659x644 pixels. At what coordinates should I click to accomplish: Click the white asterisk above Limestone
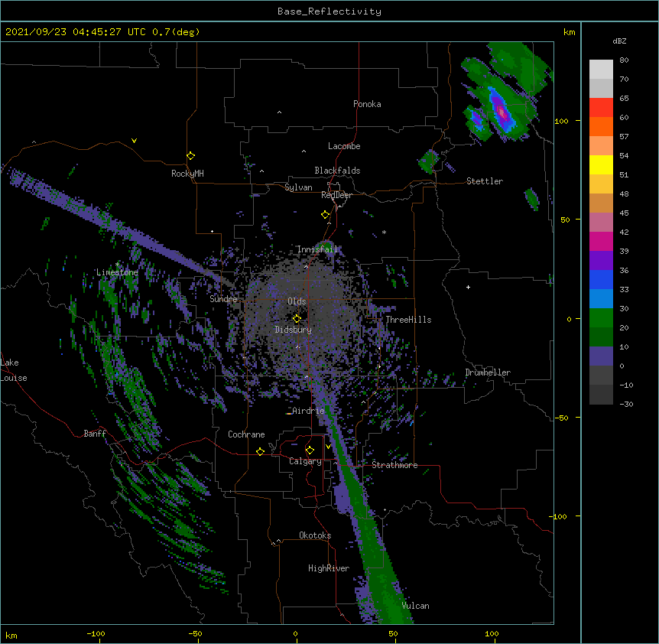117,265
